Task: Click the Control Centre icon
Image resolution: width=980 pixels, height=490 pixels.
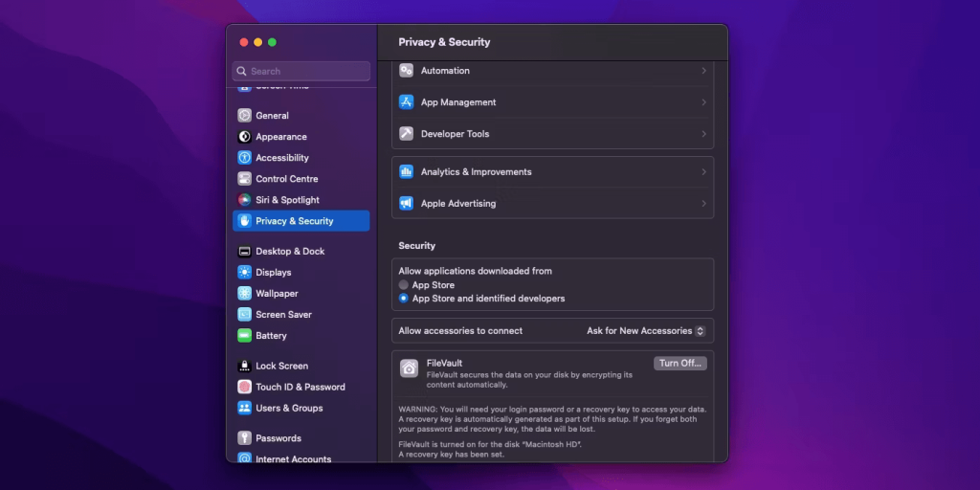Action: [x=244, y=179]
